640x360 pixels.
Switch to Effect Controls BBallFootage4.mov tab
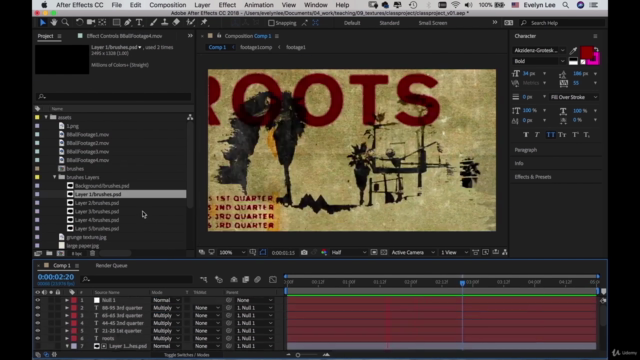124,36
